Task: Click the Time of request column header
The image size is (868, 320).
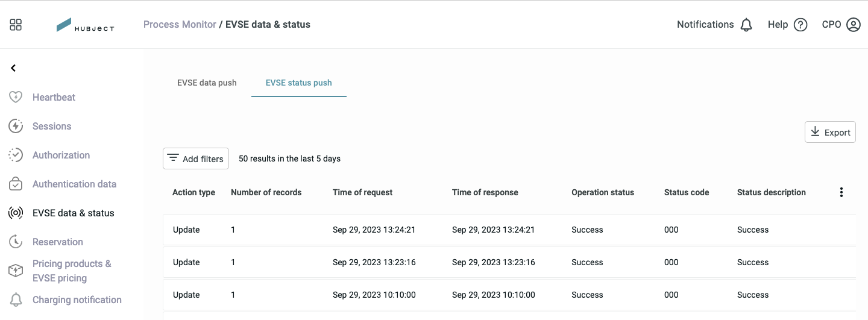Action: point(362,192)
